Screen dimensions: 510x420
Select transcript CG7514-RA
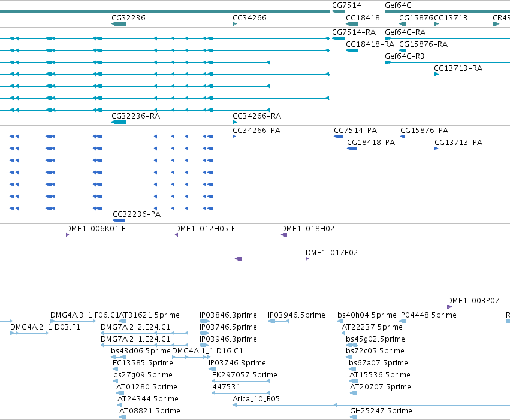click(x=338, y=38)
